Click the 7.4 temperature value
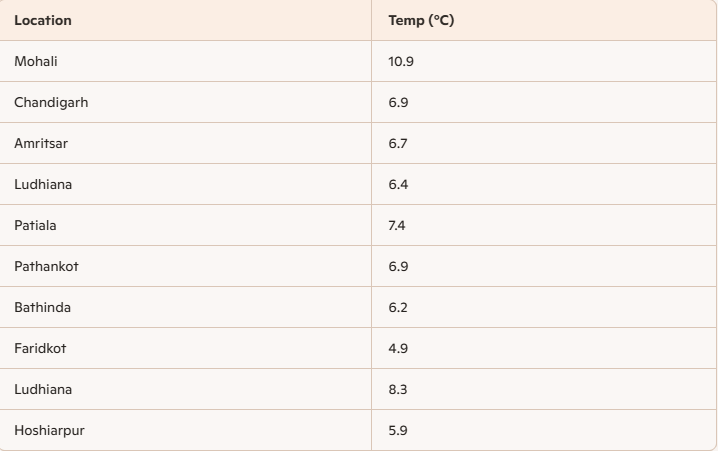 point(397,225)
